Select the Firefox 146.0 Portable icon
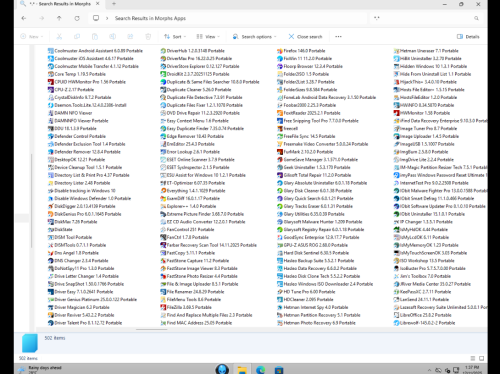Image resolution: width=500 pixels, height=374 pixels. [x=280, y=51]
